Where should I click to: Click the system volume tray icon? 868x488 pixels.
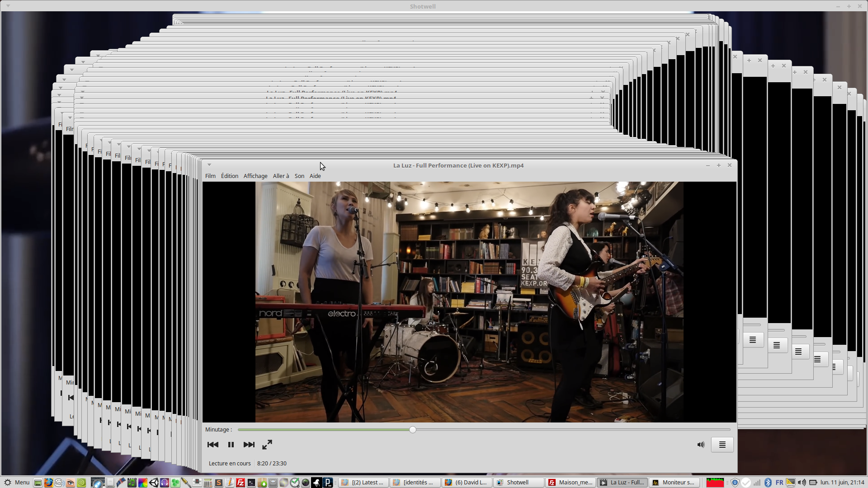(x=802, y=483)
